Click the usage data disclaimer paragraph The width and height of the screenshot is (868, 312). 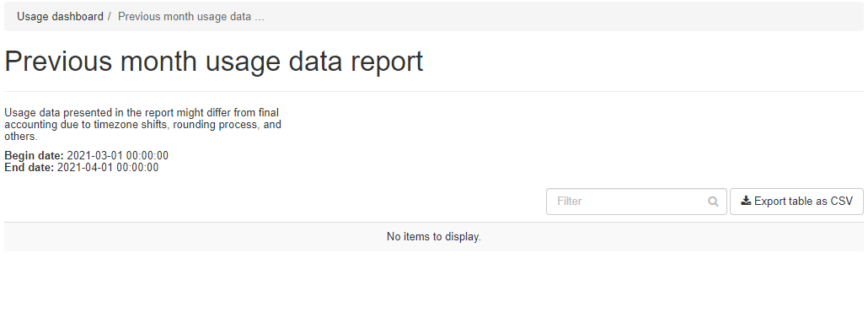142,125
